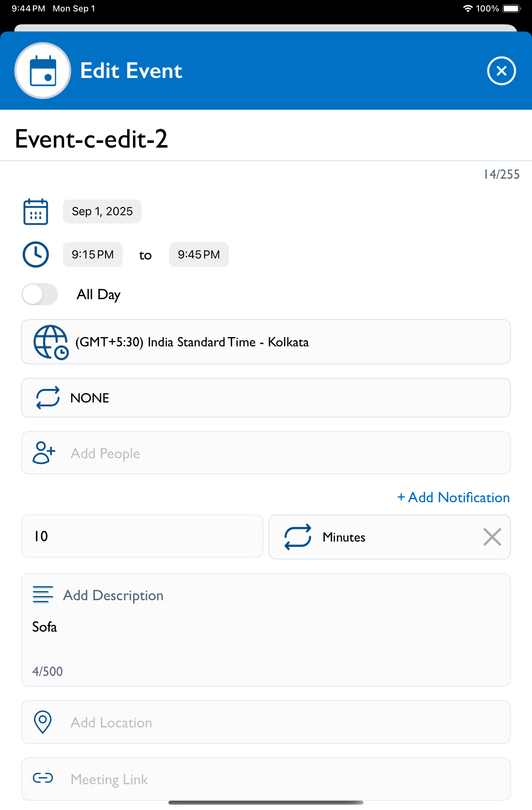The height and width of the screenshot is (810, 532).
Task: Click the Add People field
Action: pyautogui.click(x=266, y=453)
